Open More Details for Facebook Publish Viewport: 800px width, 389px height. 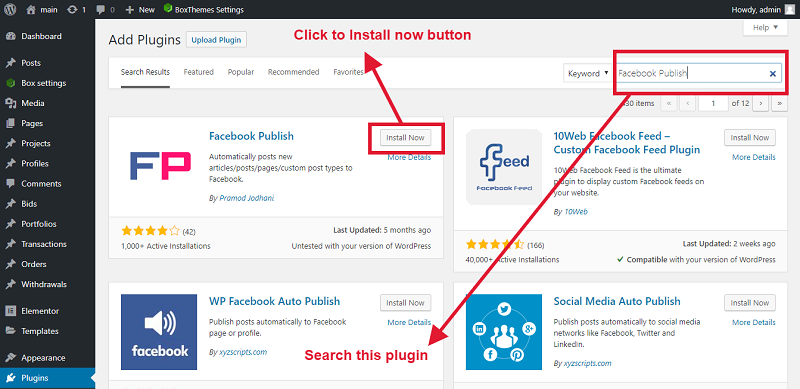(x=409, y=157)
